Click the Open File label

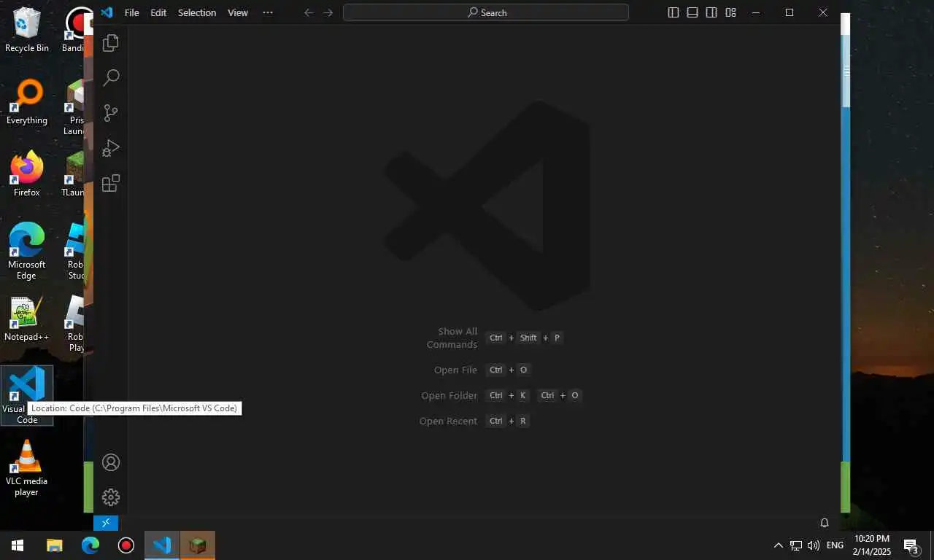pyautogui.click(x=455, y=370)
